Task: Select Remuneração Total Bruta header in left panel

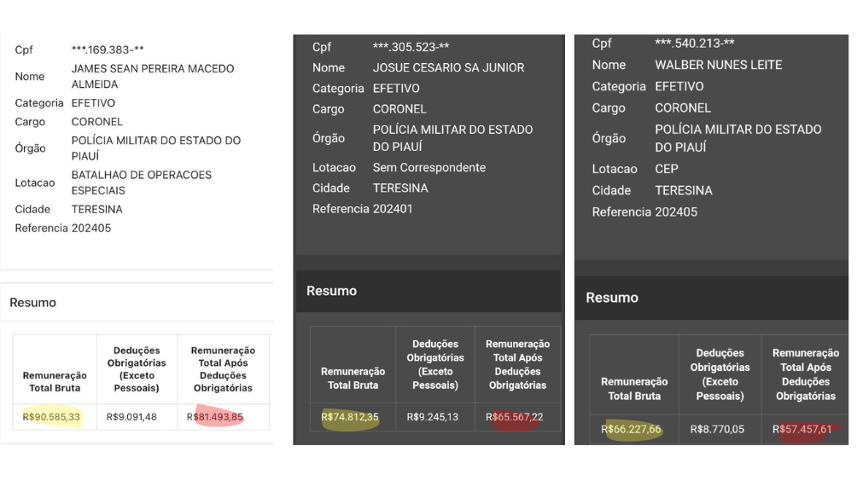Action: coord(55,382)
